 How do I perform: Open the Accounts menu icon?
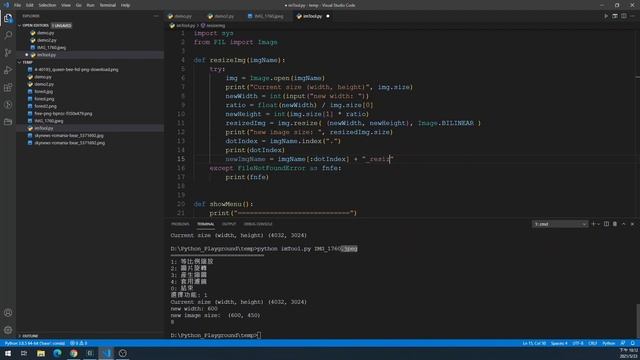tap(8, 313)
